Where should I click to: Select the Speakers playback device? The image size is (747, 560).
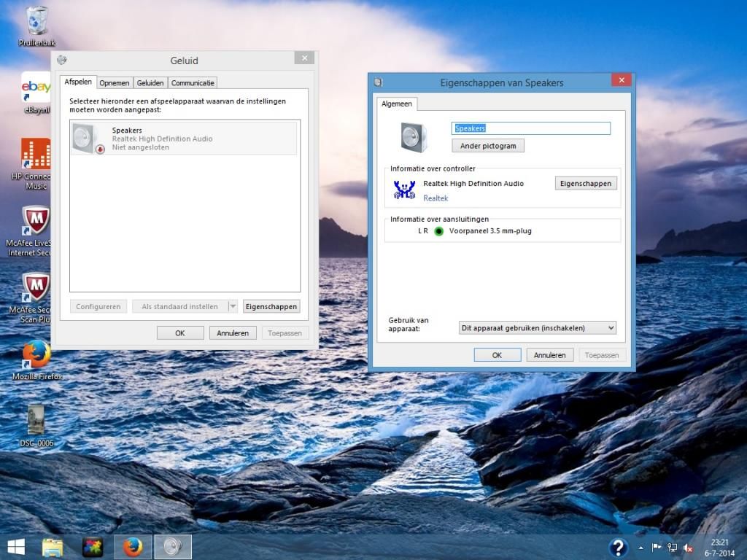click(184, 139)
